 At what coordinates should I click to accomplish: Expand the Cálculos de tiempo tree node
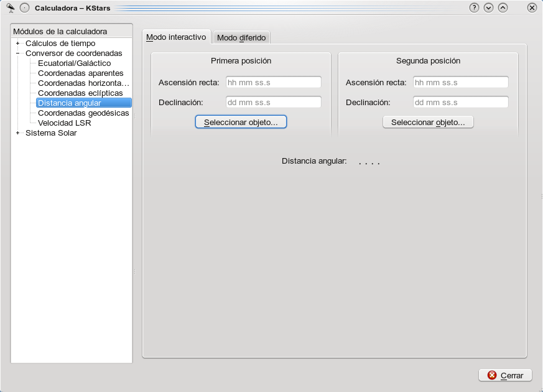[x=18, y=44]
